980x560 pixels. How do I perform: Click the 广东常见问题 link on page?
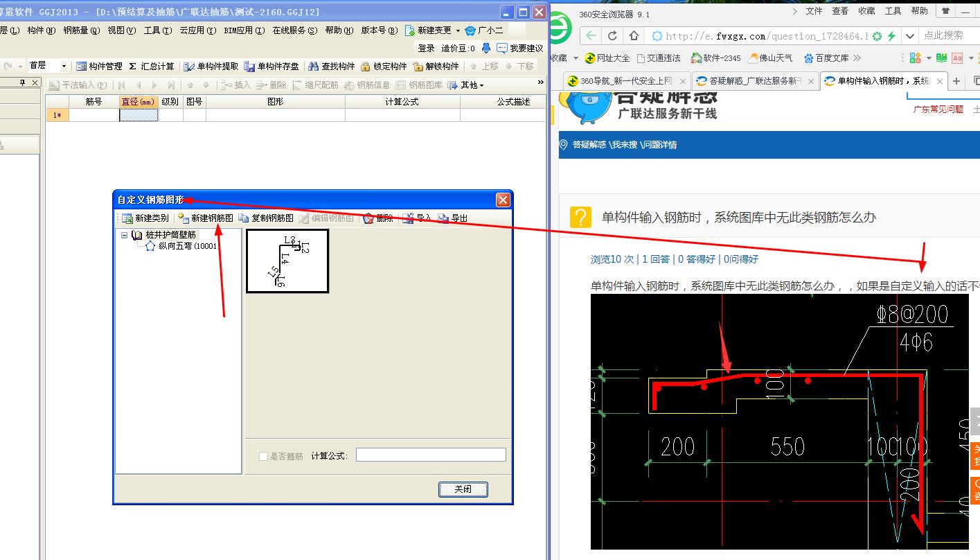[x=938, y=109]
